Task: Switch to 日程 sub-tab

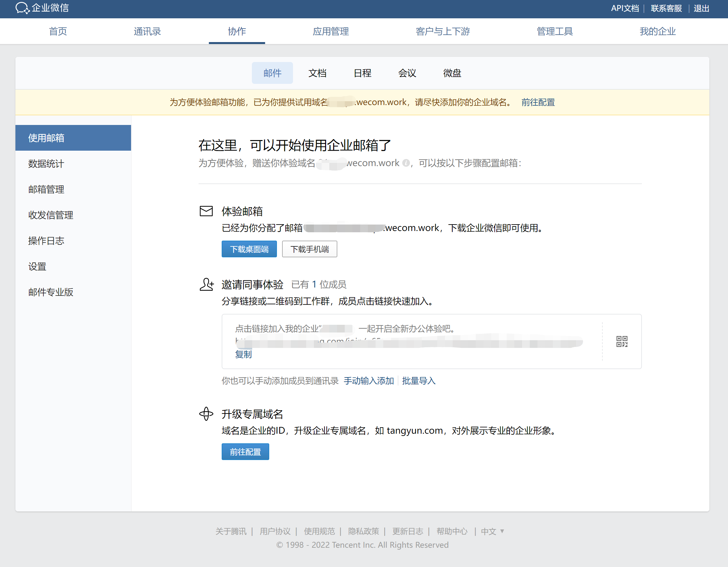Action: coord(362,73)
